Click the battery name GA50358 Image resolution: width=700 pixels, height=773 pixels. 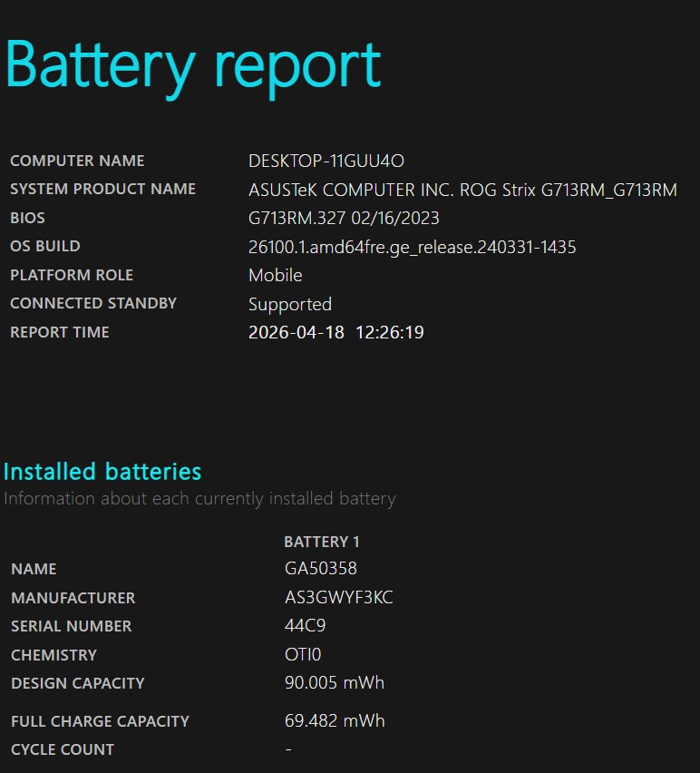pyautogui.click(x=320, y=570)
